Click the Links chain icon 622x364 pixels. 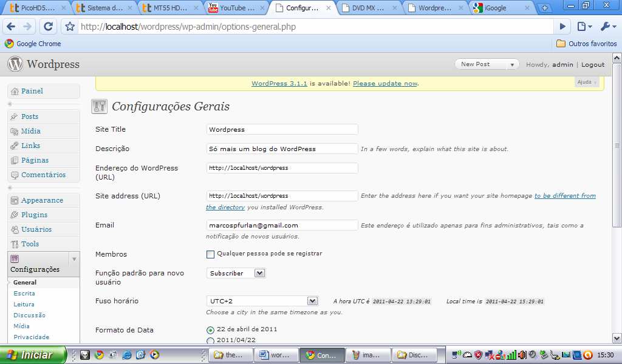[x=15, y=146]
